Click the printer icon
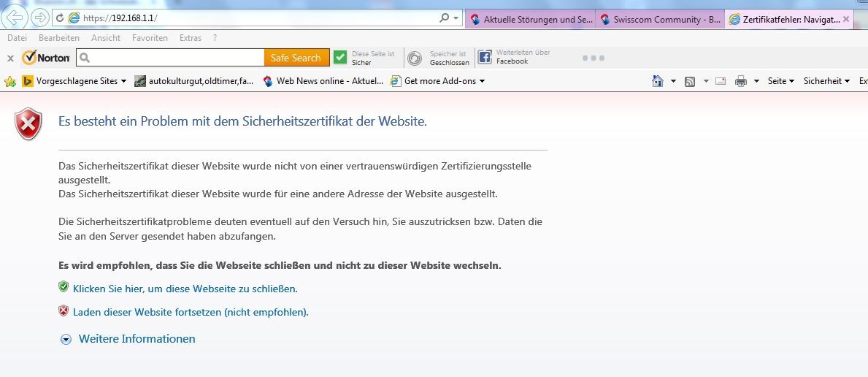Image resolution: width=868 pixels, height=377 pixels. point(741,81)
